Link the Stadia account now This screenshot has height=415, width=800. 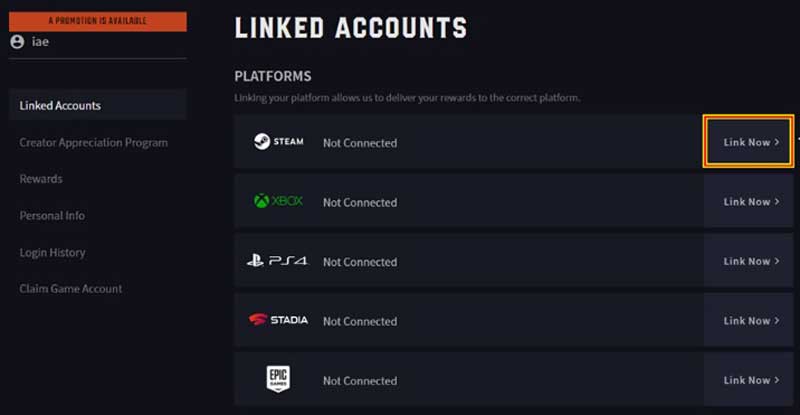point(751,321)
